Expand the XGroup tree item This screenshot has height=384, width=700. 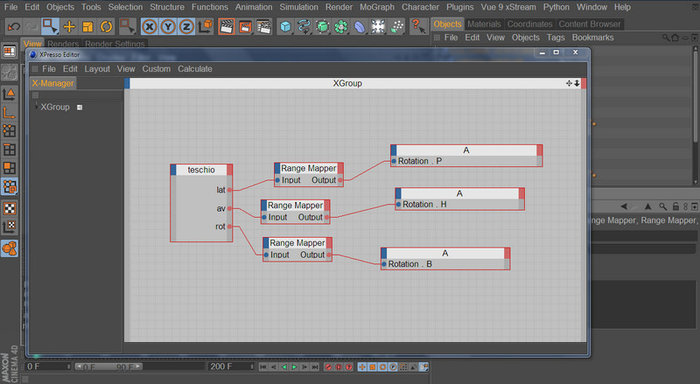click(x=36, y=107)
